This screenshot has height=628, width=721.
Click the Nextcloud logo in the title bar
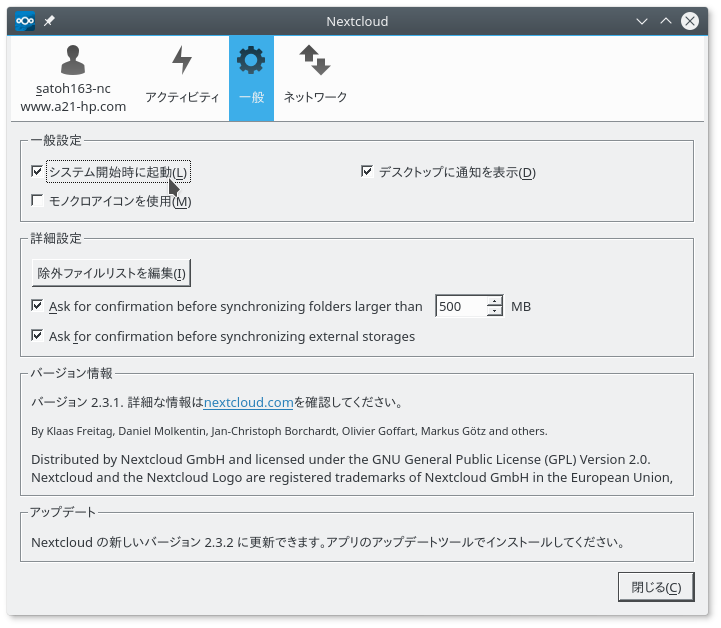click(x=25, y=21)
